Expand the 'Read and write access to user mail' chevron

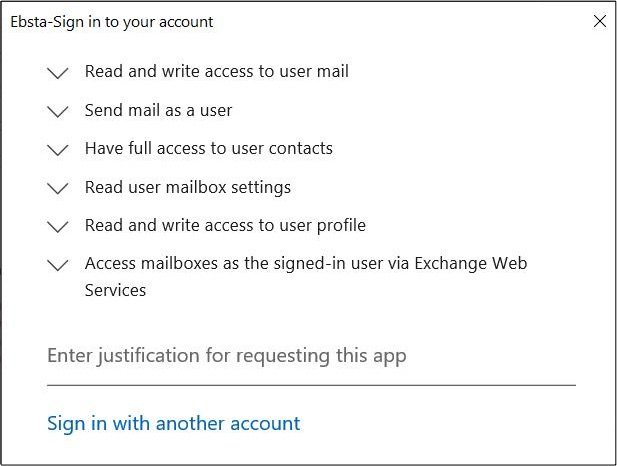point(58,73)
